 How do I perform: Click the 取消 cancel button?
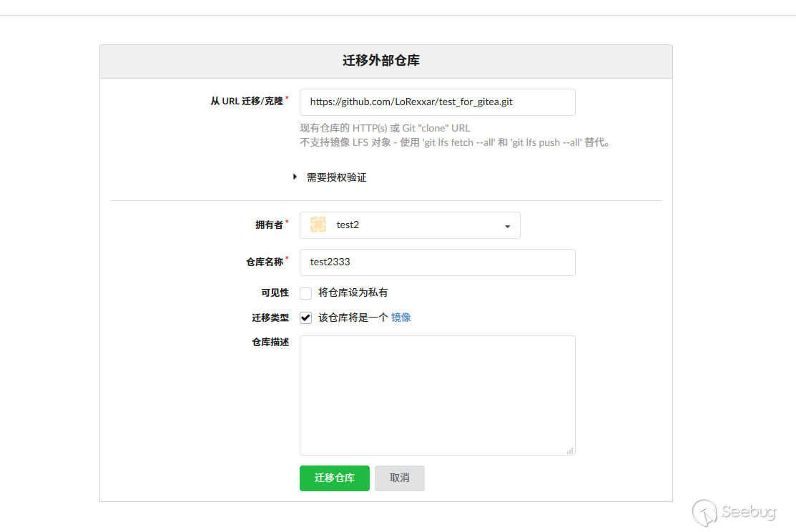click(400, 478)
